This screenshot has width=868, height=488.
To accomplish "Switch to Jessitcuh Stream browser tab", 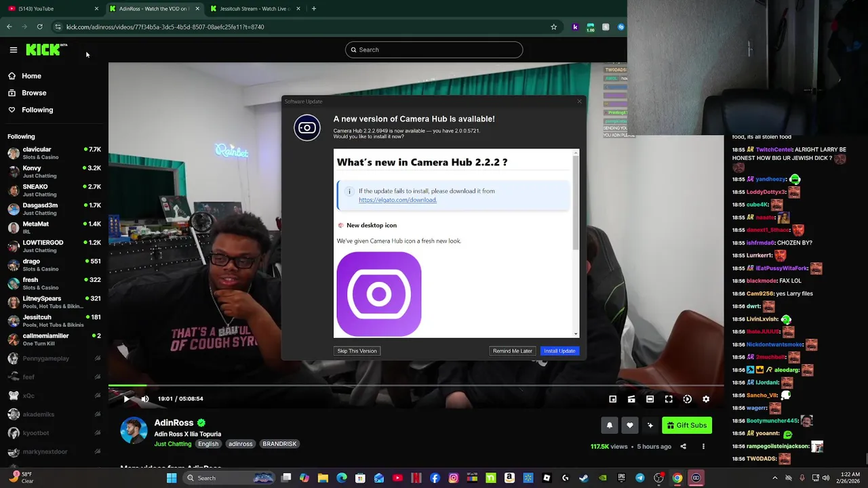I will 254,9.
